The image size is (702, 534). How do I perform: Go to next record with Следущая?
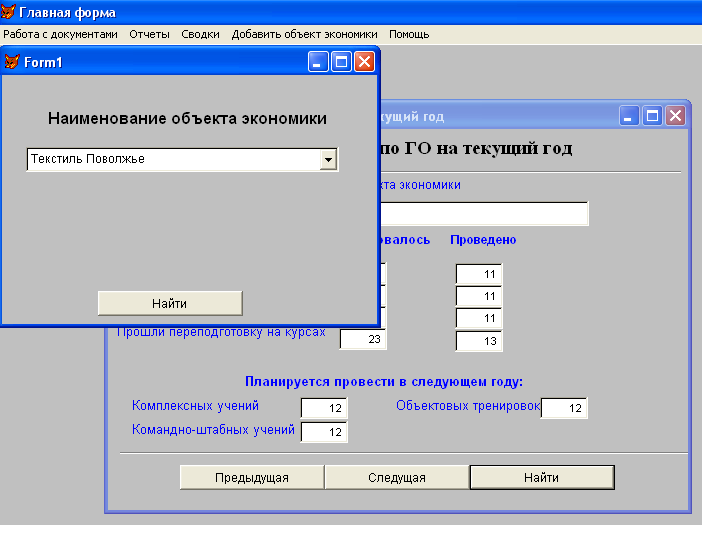(x=397, y=478)
